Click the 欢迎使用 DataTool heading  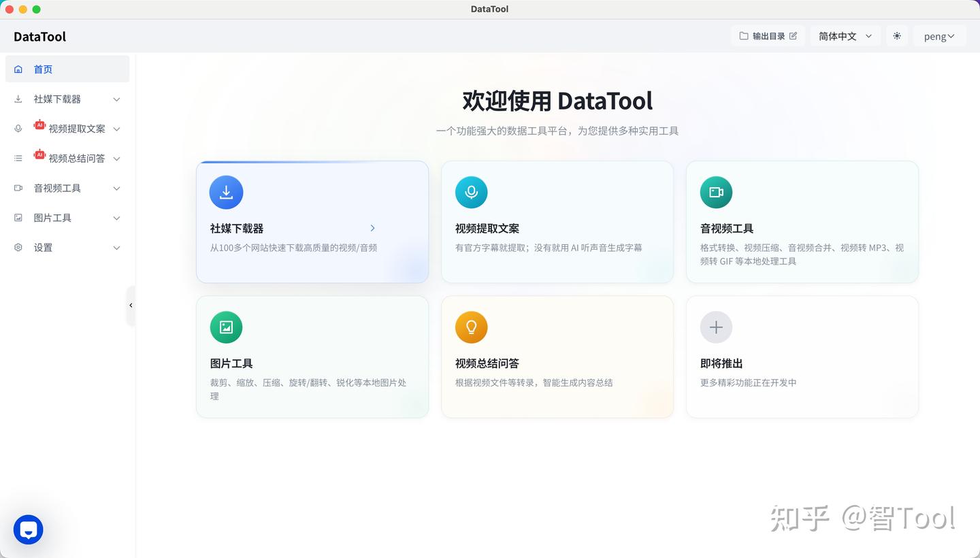[557, 101]
